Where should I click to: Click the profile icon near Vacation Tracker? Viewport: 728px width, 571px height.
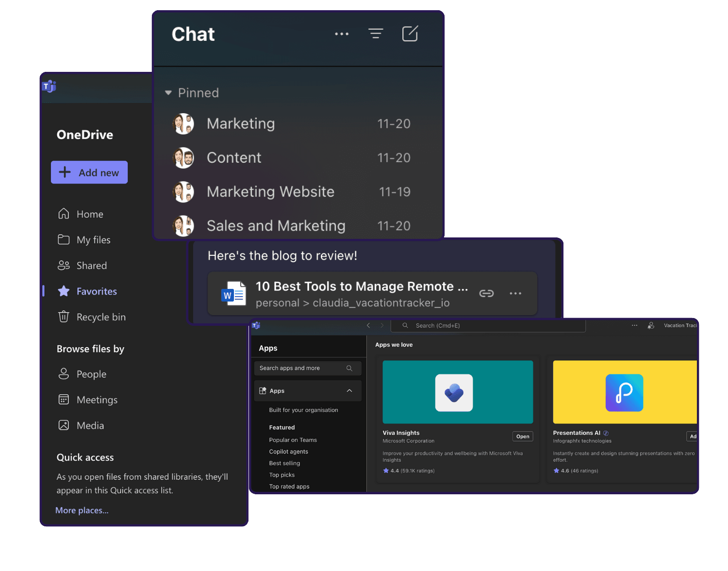point(651,325)
